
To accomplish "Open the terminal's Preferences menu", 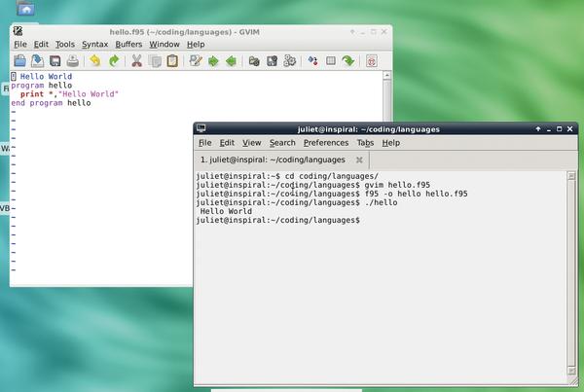I will tap(326, 143).
